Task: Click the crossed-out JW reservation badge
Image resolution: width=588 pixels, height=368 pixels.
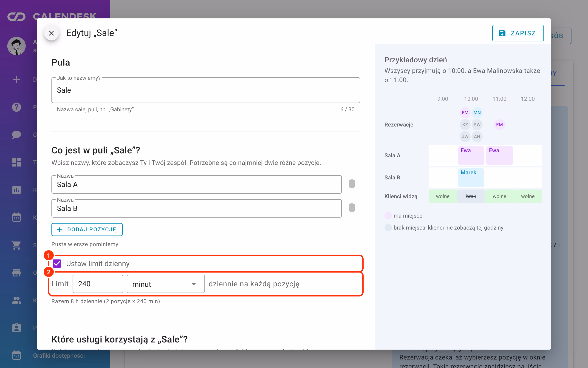Action: pyautogui.click(x=465, y=137)
